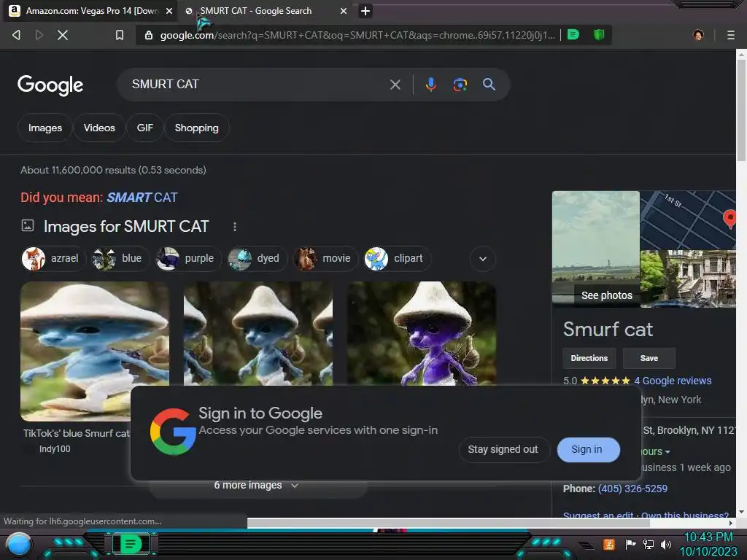
Task: Select the blue image chip
Action: pos(119,259)
